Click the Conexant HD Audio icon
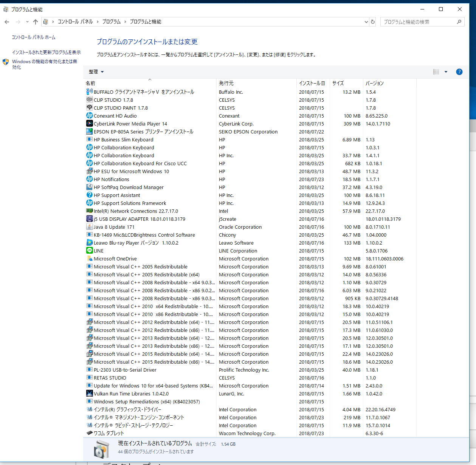Image resolution: width=476 pixels, height=465 pixels. click(90, 116)
